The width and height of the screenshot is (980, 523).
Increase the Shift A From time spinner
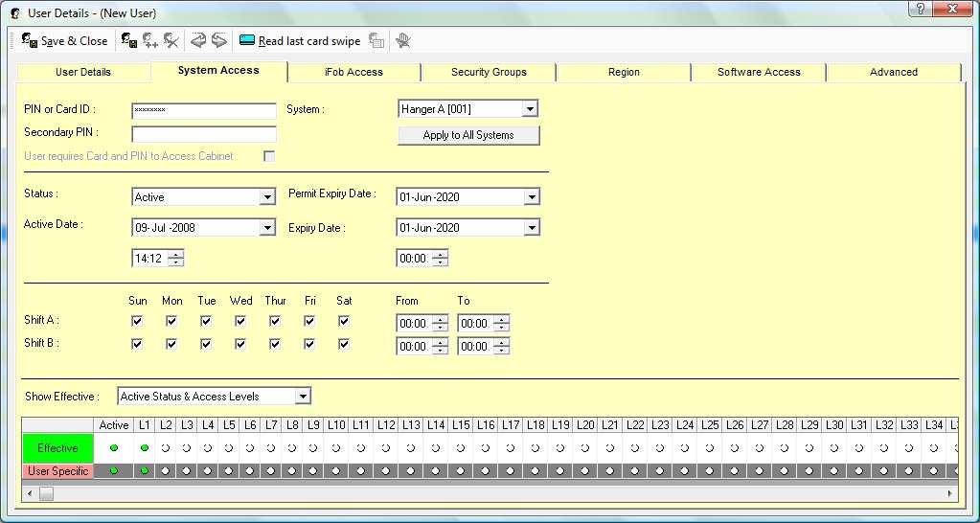tap(441, 319)
